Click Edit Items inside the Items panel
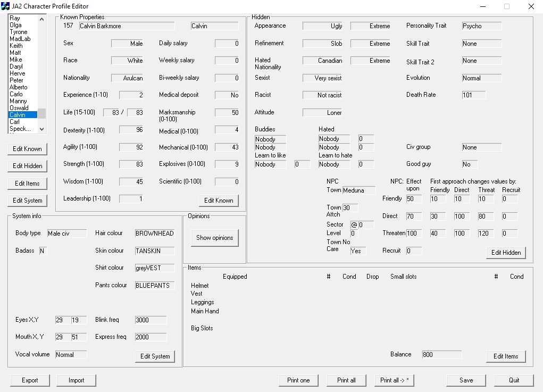Viewport: 543px width, 392px height. pos(506,356)
